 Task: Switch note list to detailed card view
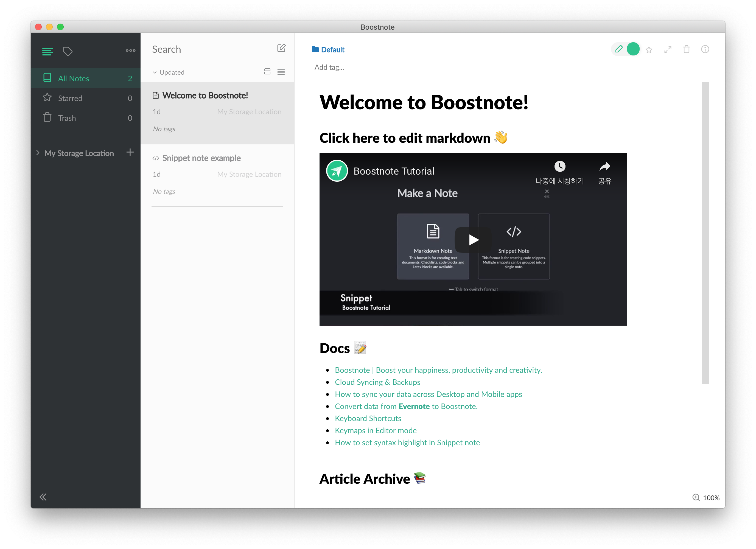[267, 71]
